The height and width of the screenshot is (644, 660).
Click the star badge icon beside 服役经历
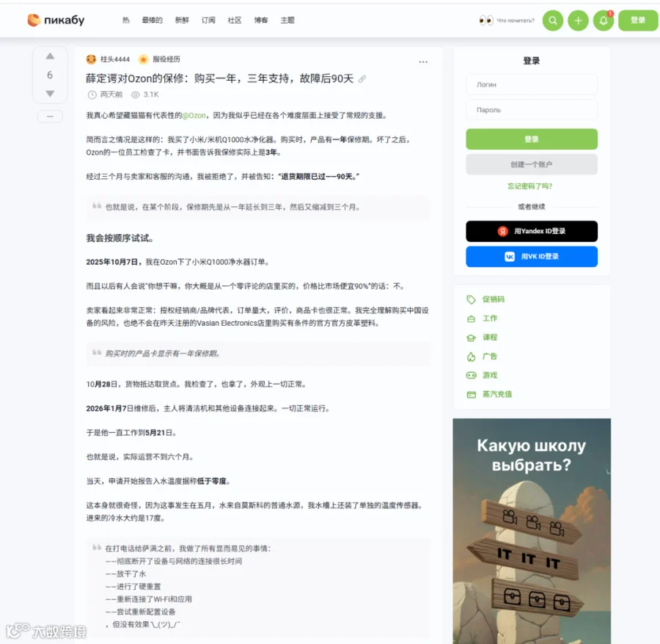click(143, 59)
